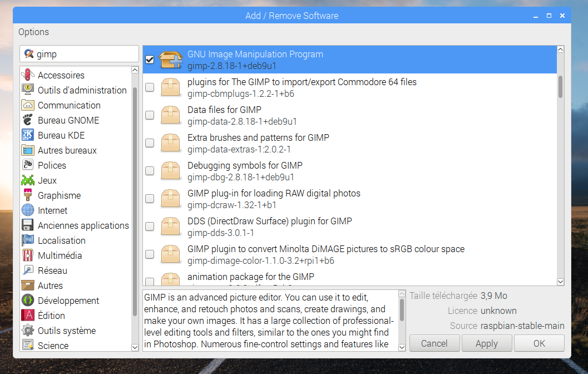Uncheck the GNU Image Manipulation Program package
Viewport: 588px width, 374px height.
[x=150, y=60]
